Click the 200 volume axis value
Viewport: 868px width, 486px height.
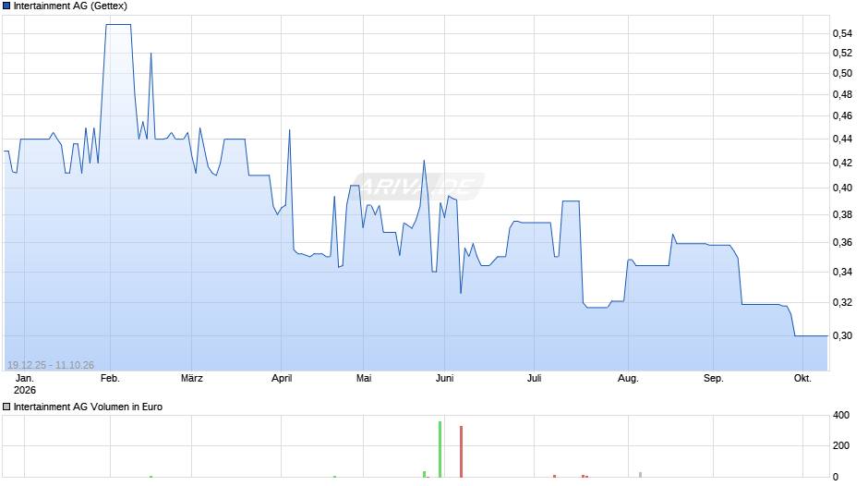click(x=841, y=446)
